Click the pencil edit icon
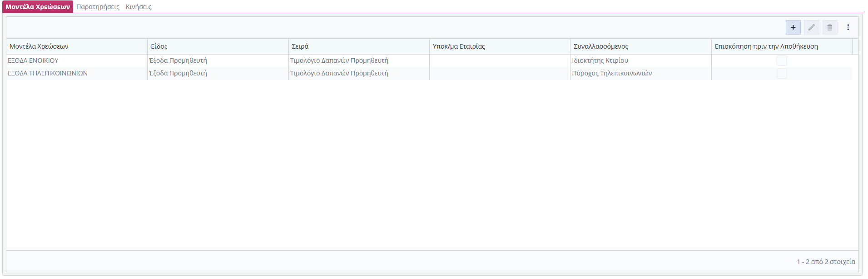The image size is (868, 279). tap(811, 27)
